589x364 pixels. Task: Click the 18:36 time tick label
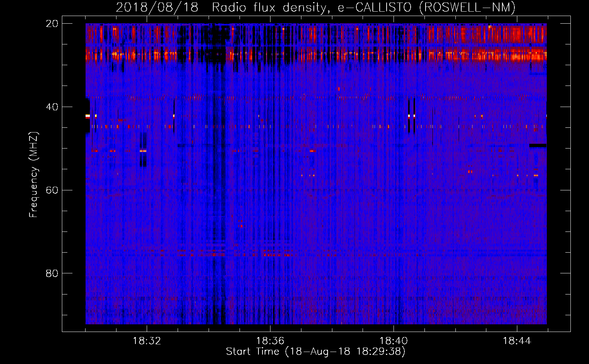point(270,341)
